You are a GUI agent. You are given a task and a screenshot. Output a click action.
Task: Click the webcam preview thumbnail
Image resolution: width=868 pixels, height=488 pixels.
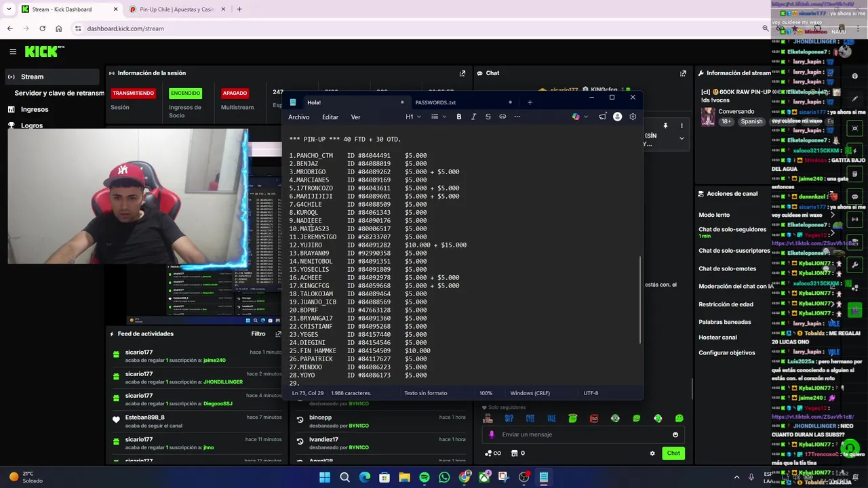click(x=129, y=197)
